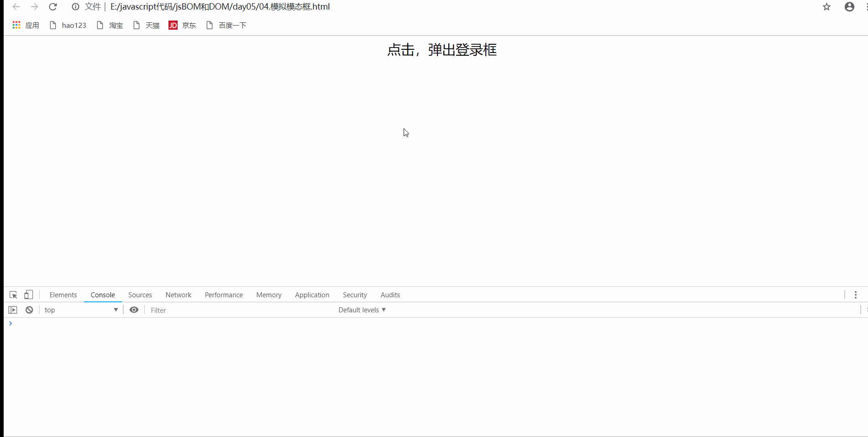
Task: Click the Chrome apps grid icon
Action: pos(16,25)
